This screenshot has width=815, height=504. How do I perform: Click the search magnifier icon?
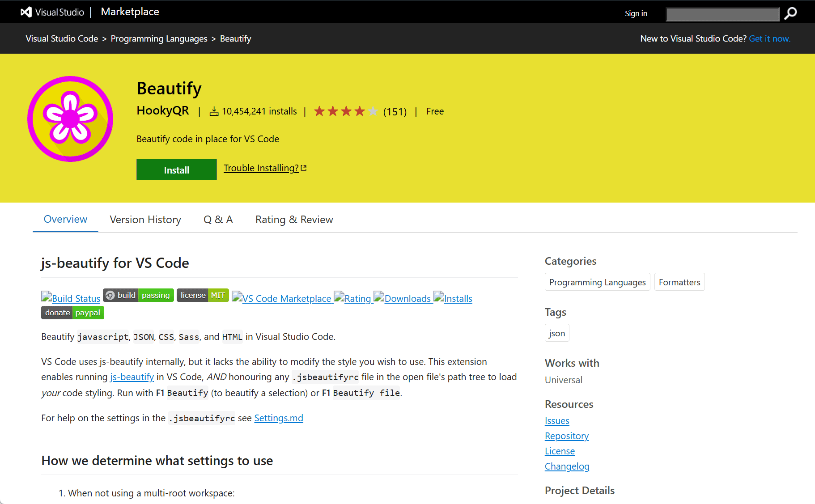pyautogui.click(x=790, y=13)
